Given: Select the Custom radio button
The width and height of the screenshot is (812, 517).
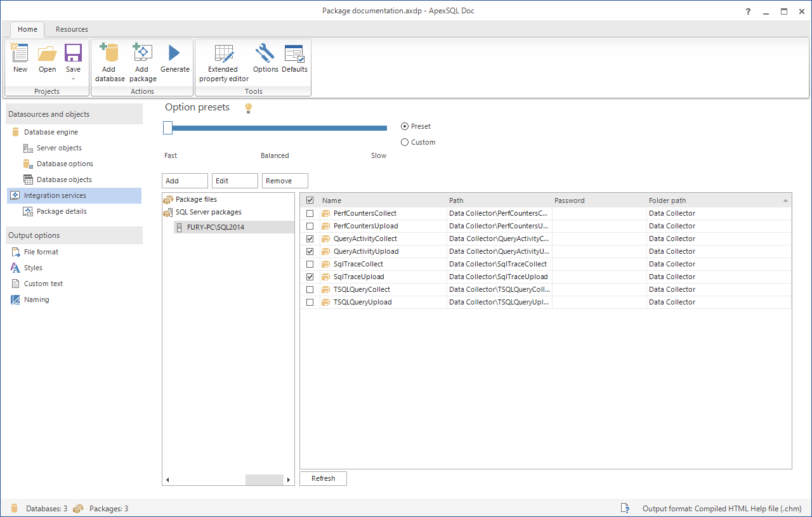Looking at the screenshot, I should coord(405,141).
